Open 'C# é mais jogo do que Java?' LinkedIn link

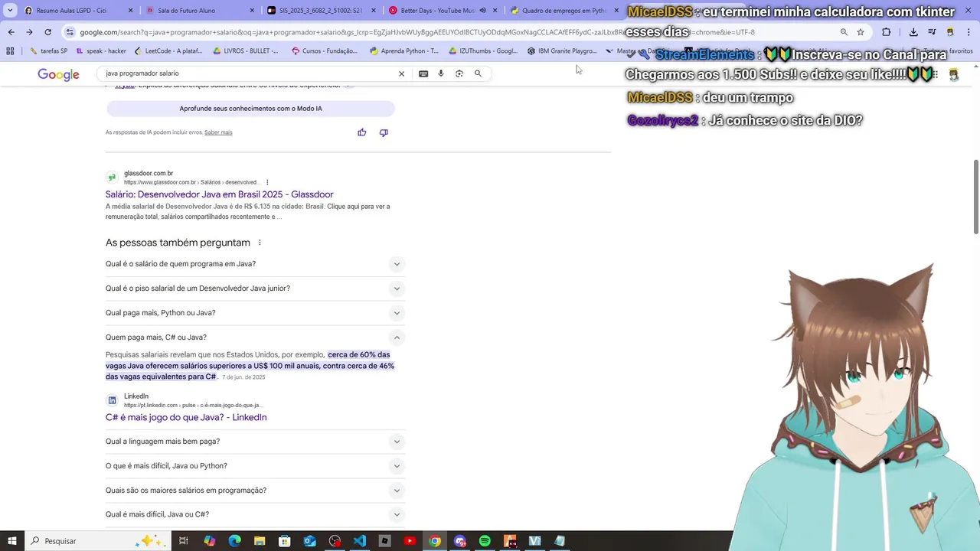186,417
